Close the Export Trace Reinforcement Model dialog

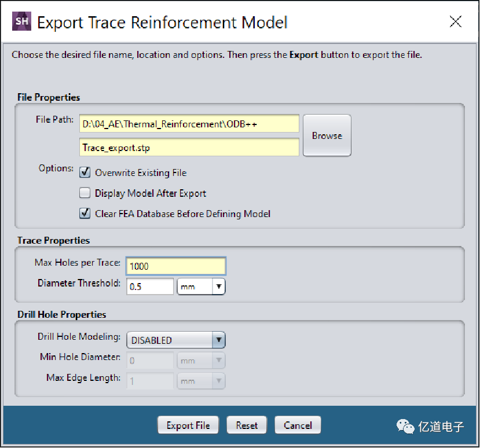(456, 22)
